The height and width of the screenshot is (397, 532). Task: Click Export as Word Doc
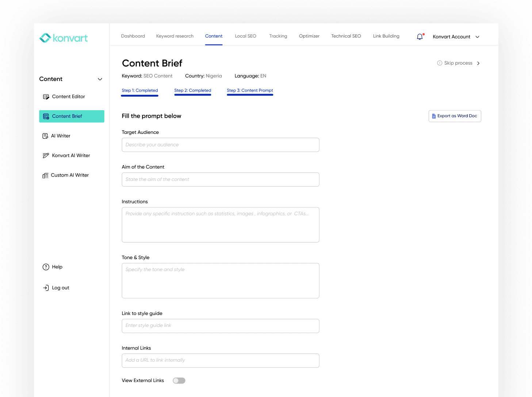point(455,116)
